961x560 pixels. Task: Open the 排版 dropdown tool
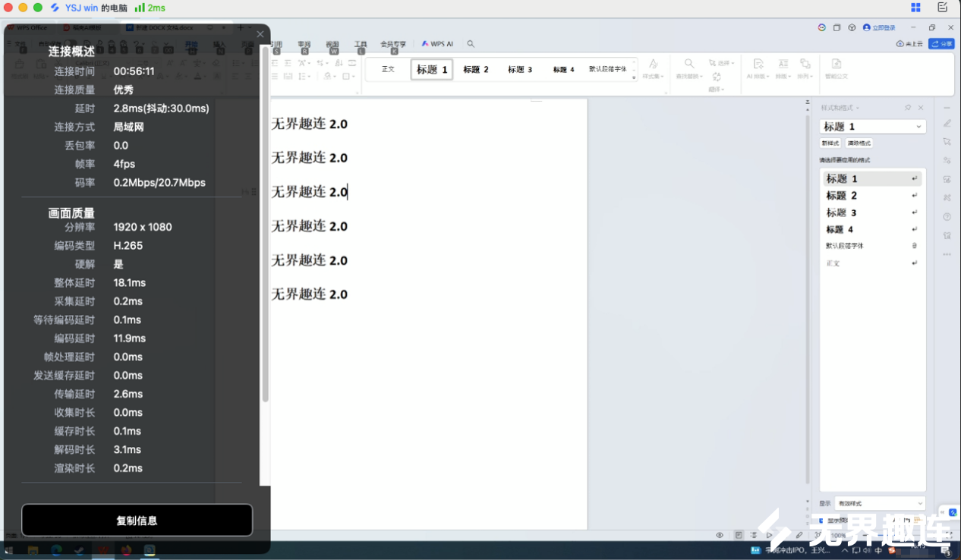pyautogui.click(x=783, y=69)
